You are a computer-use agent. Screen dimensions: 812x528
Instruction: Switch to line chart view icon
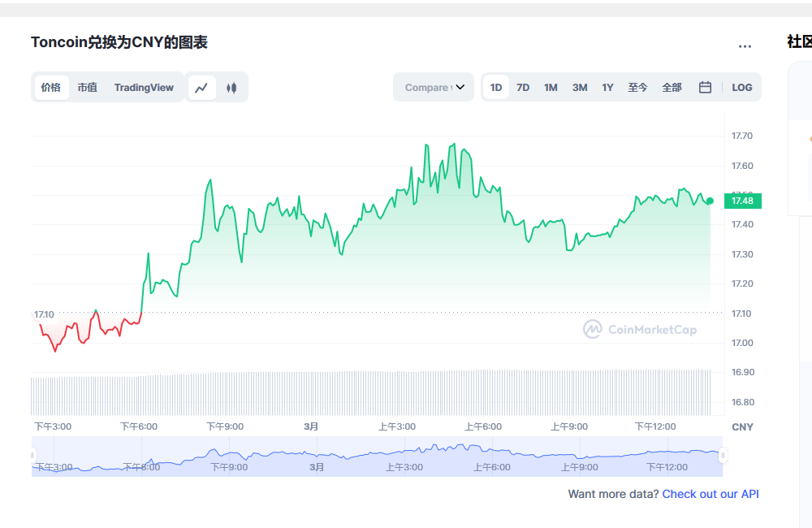201,88
